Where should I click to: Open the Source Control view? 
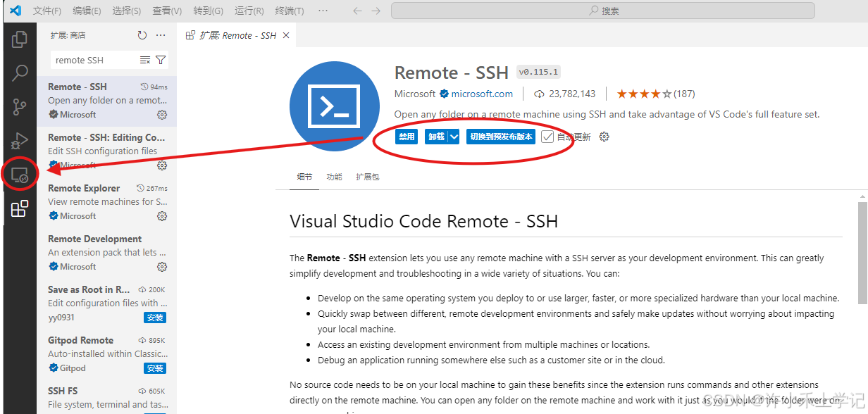click(x=20, y=106)
